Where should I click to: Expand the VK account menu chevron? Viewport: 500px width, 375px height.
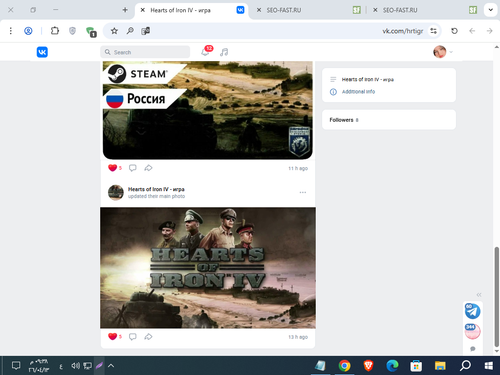pyautogui.click(x=451, y=52)
